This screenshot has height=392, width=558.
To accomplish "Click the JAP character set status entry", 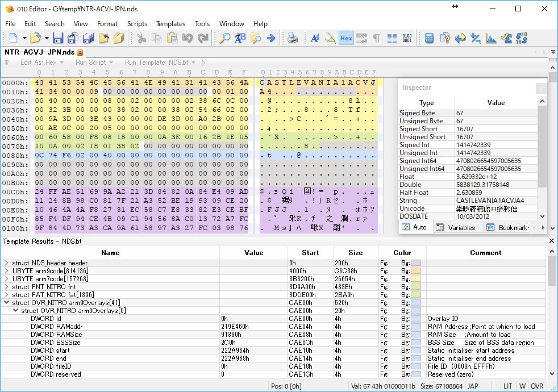I will click(x=473, y=386).
